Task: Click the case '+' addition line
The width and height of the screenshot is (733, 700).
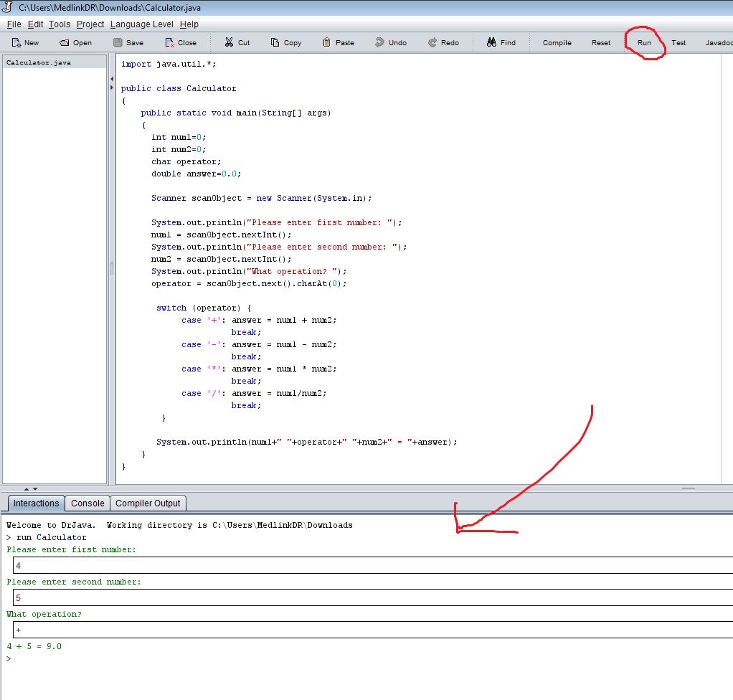Action: click(260, 321)
